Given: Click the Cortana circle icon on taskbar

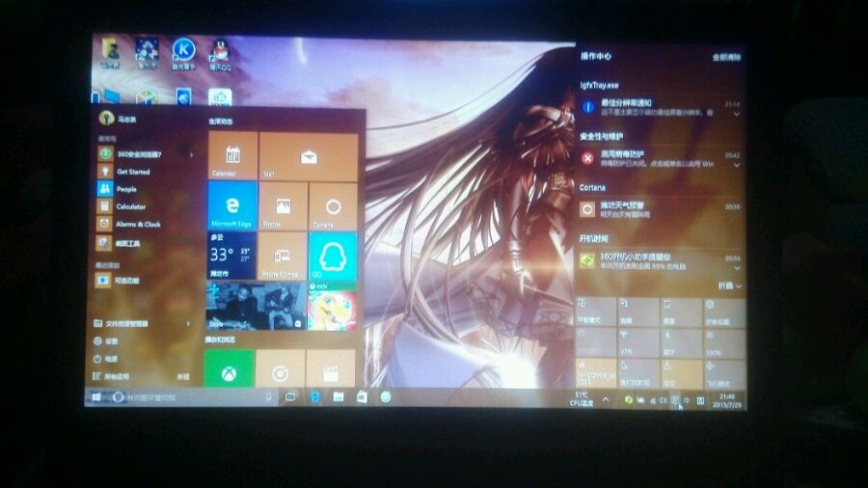Looking at the screenshot, I should click(118, 397).
